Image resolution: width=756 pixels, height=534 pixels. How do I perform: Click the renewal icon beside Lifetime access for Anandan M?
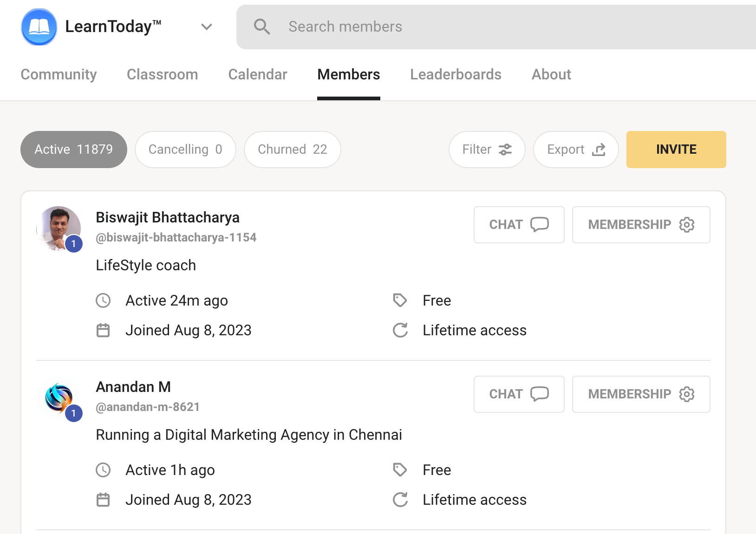click(x=400, y=500)
